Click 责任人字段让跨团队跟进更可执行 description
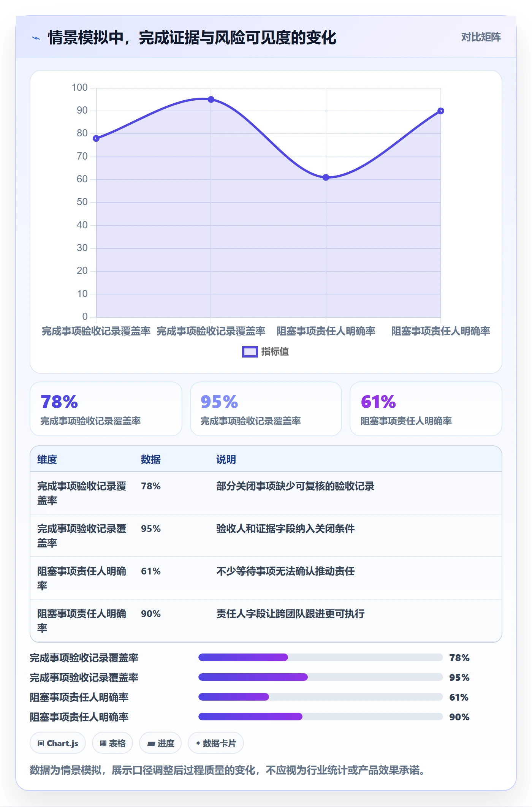 (290, 614)
